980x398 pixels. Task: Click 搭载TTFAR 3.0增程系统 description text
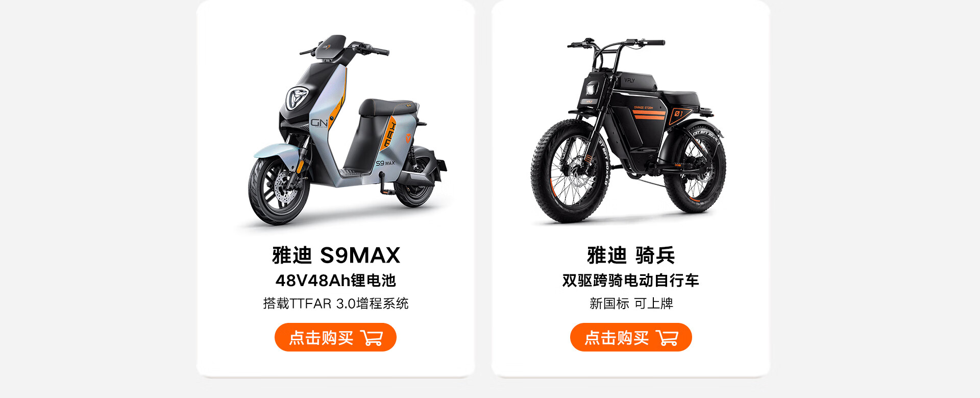click(x=335, y=303)
